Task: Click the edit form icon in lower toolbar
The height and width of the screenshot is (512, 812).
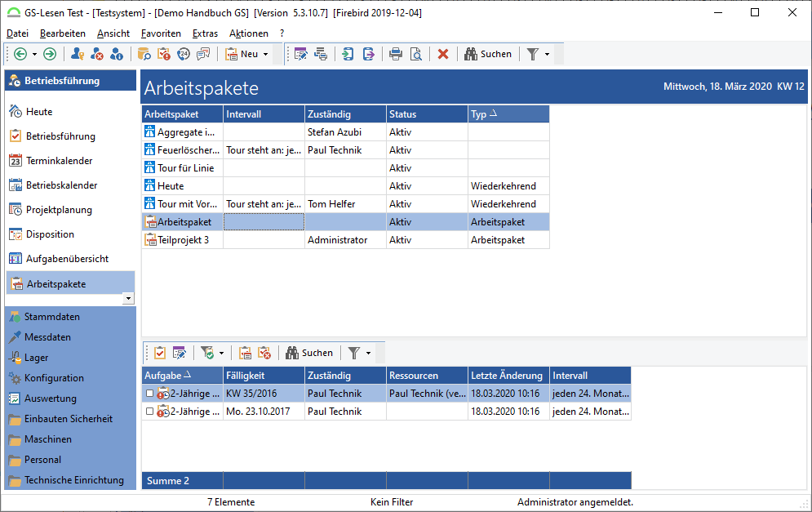Action: (180, 353)
